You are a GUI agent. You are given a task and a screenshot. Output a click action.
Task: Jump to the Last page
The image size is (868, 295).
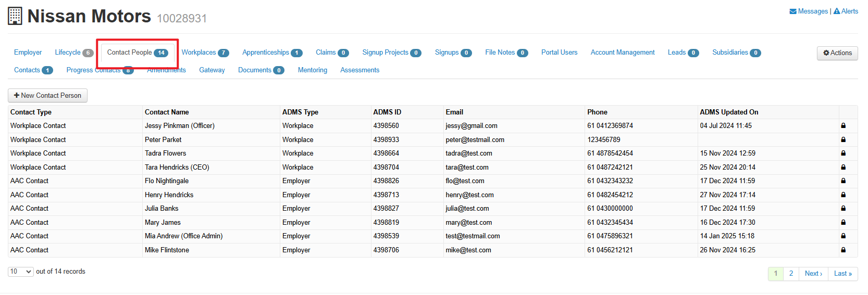click(x=843, y=274)
